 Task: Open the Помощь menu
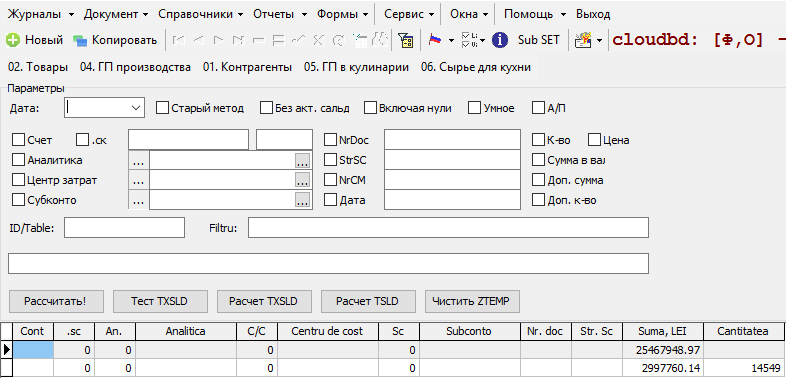[x=535, y=14]
